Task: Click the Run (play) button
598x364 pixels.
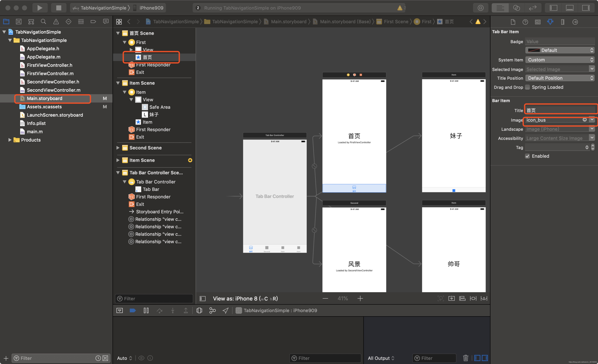Action: [x=40, y=8]
